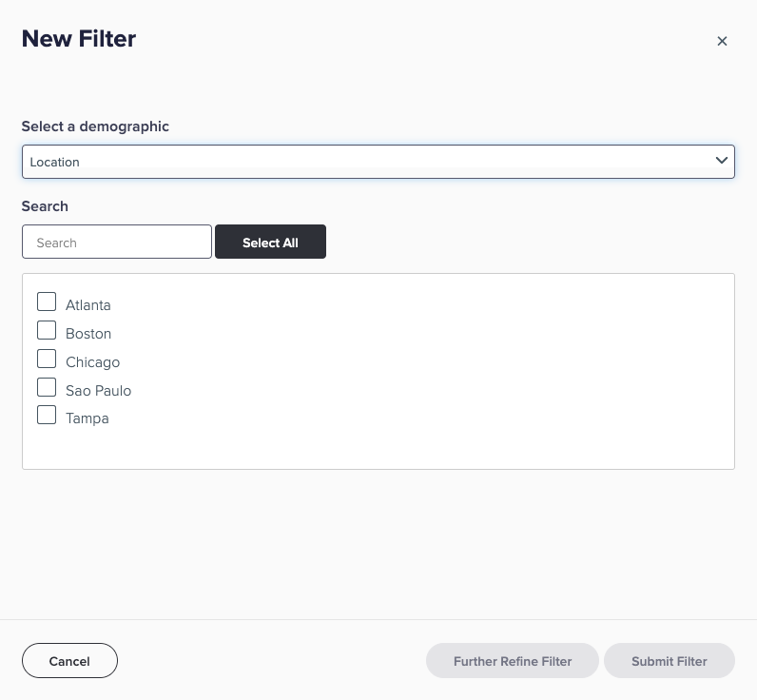
Task: Click the Boston location label
Action: point(88,334)
